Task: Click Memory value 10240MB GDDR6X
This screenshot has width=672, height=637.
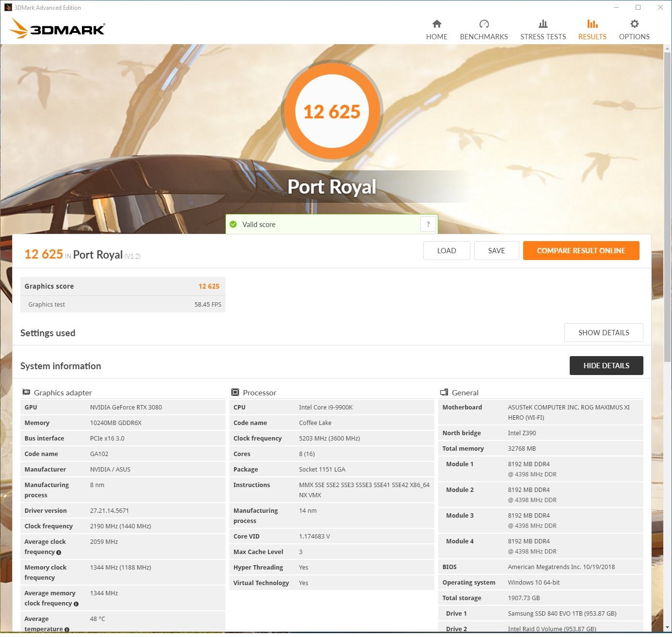Action: point(116,423)
